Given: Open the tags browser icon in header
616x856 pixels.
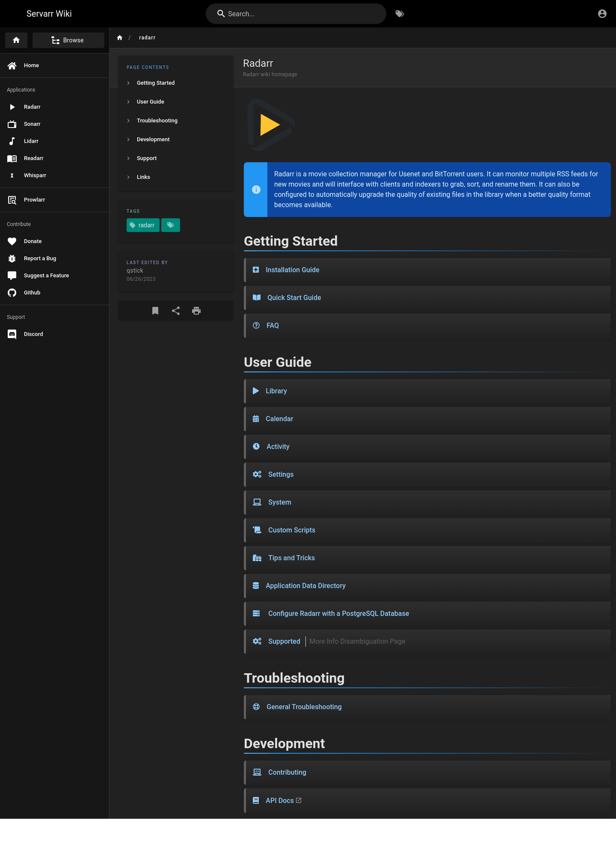Looking at the screenshot, I should tap(400, 14).
